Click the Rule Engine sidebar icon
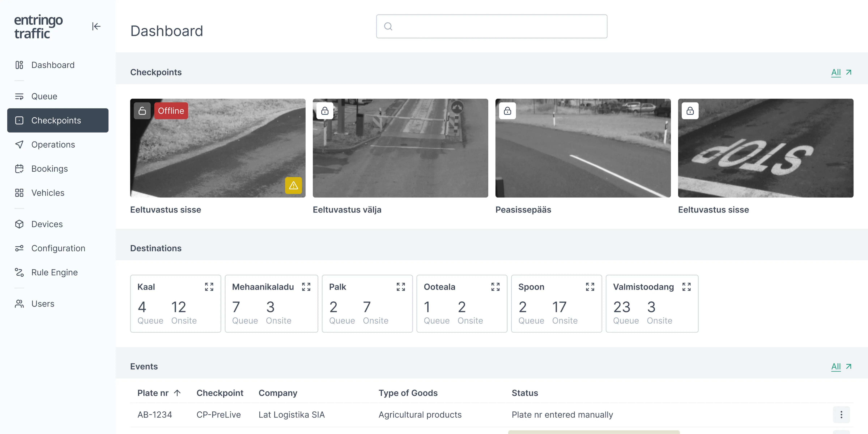868x434 pixels. 19,272
